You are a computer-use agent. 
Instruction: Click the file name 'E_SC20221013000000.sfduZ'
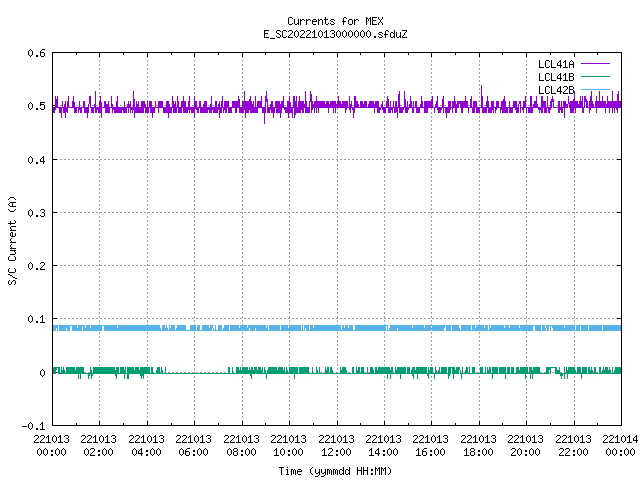335,34
